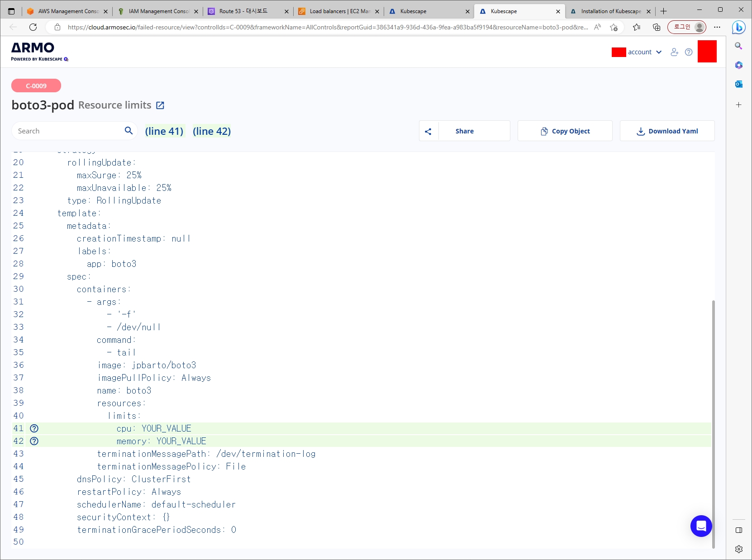Switch to IAM Management Console tab
The height and width of the screenshot is (560, 752).
click(157, 11)
